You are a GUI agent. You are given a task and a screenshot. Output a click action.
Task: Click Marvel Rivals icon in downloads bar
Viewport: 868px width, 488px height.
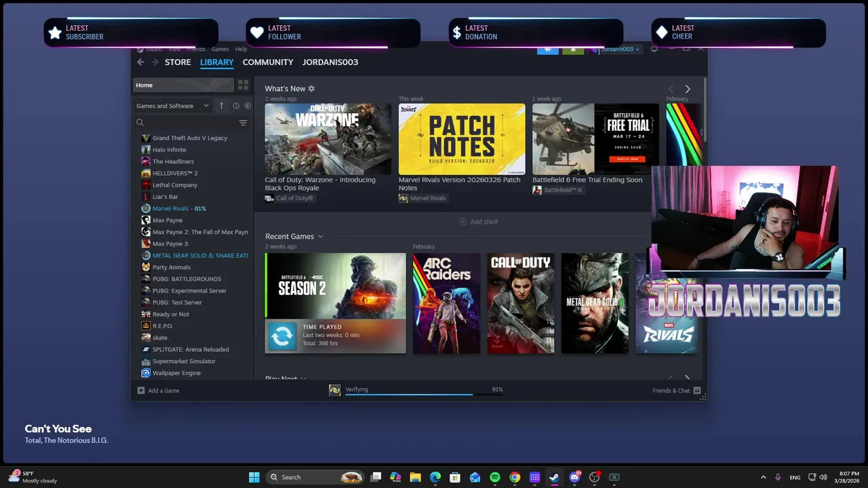pyautogui.click(x=334, y=390)
